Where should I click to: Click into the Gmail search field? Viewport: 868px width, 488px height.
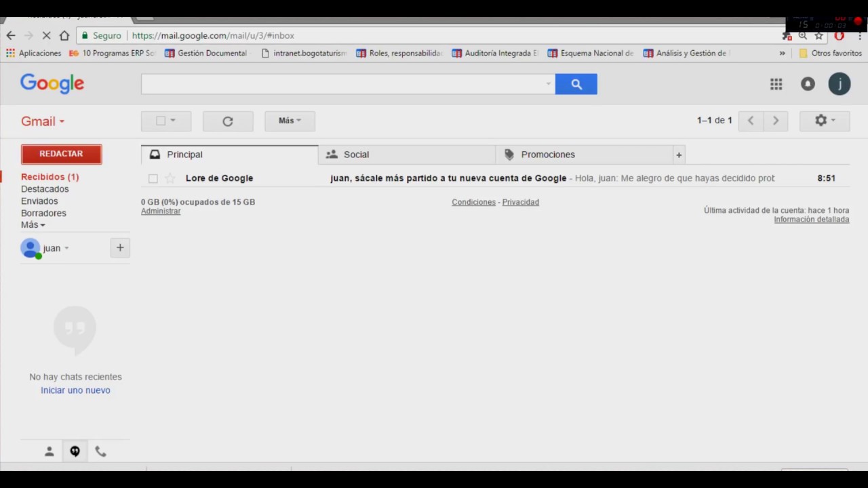click(x=342, y=84)
